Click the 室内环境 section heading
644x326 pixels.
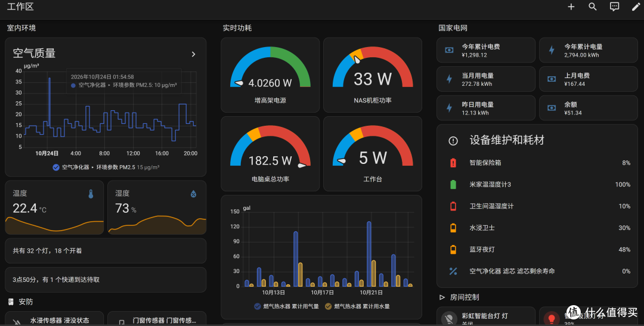(21, 28)
